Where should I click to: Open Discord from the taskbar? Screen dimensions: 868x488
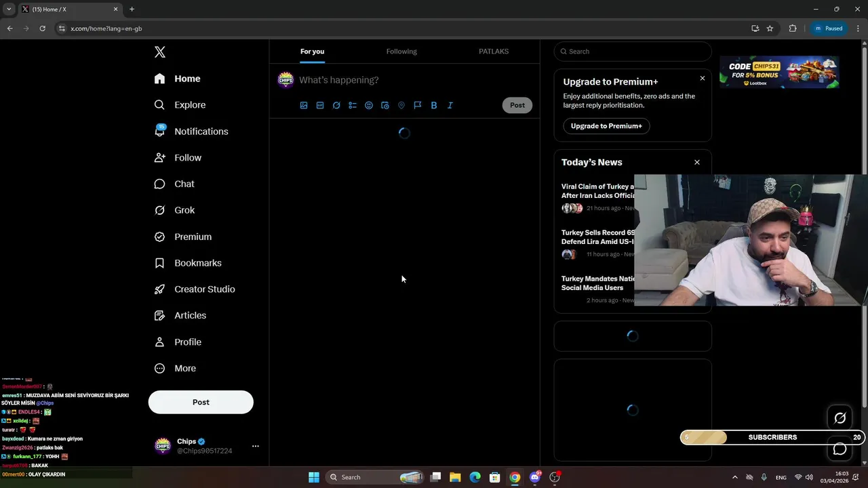coord(535,477)
